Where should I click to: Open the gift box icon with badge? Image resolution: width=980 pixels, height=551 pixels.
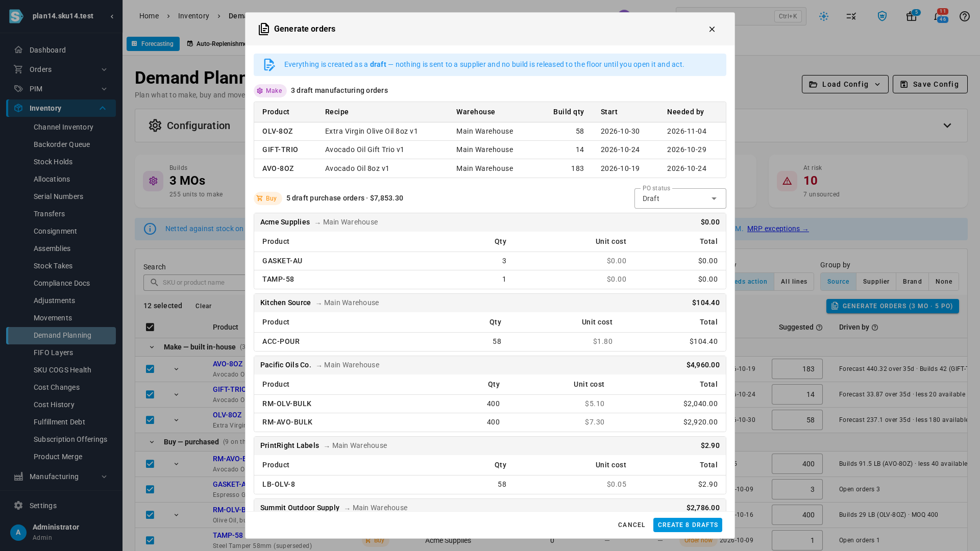pos(912,16)
